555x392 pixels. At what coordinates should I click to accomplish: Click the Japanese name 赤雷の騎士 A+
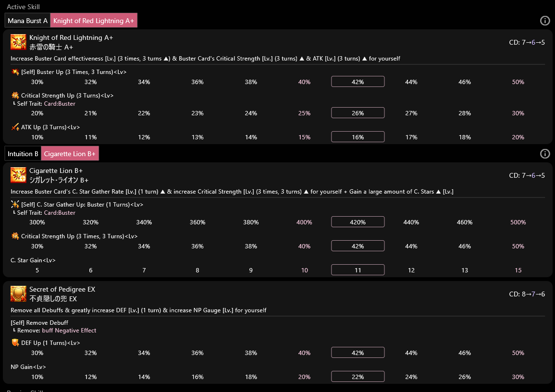(x=51, y=47)
